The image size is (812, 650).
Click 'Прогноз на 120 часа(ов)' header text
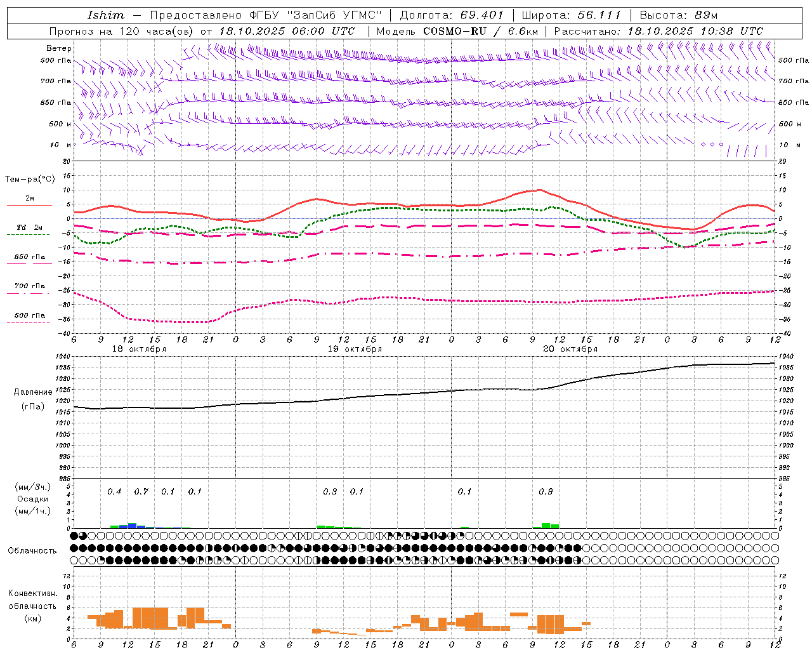pyautogui.click(x=122, y=31)
